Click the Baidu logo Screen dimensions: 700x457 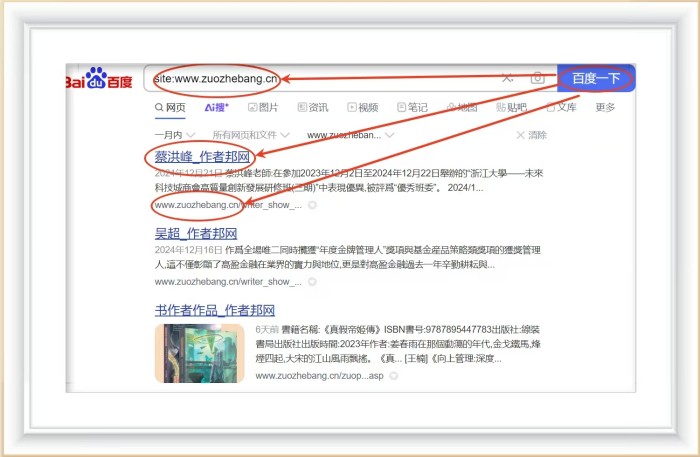[100, 80]
